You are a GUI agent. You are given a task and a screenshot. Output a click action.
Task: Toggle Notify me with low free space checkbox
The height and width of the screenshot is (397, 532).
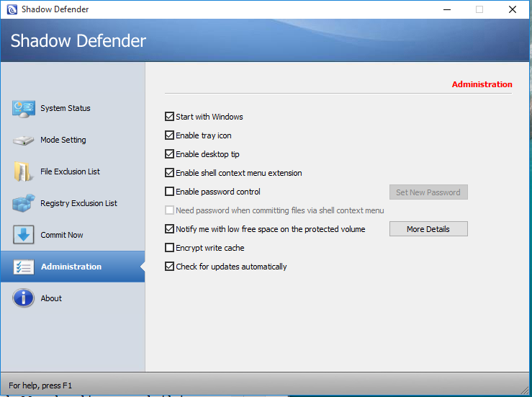[x=169, y=229]
